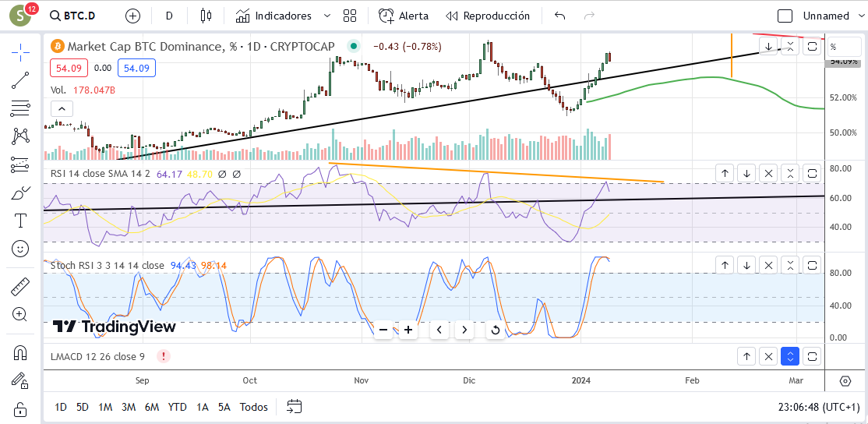Open the indicator templates grid icon

(349, 16)
